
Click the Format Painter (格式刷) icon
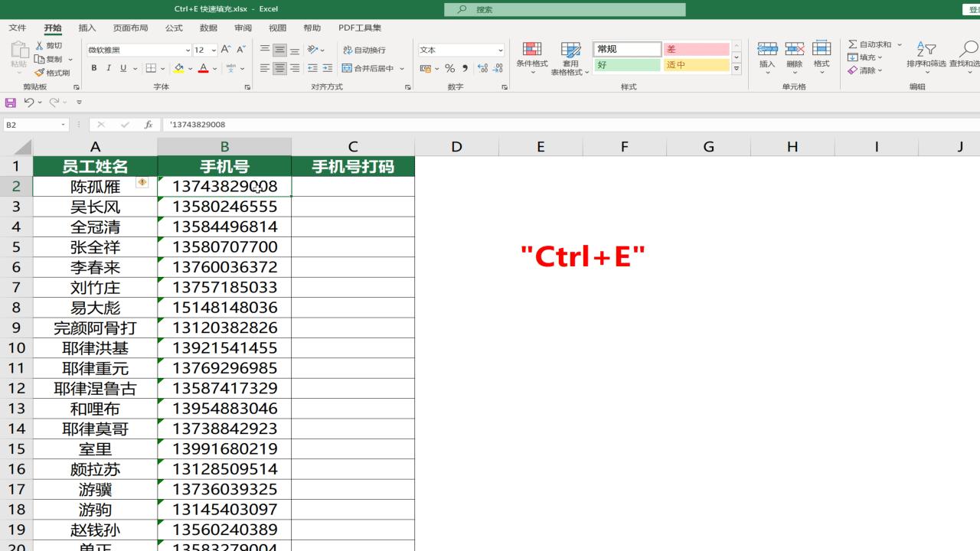(x=40, y=73)
